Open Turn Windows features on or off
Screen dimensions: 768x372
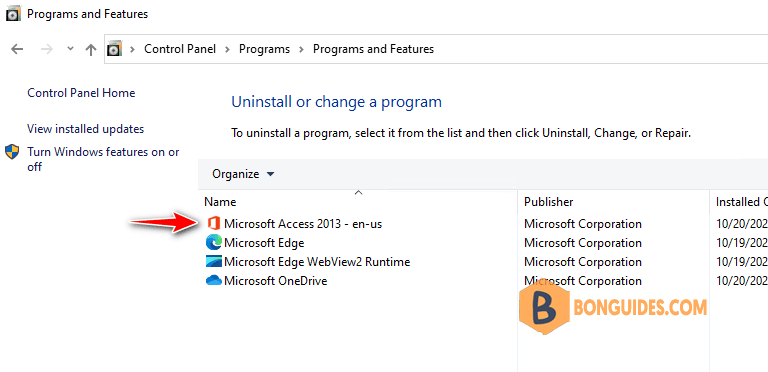click(103, 160)
